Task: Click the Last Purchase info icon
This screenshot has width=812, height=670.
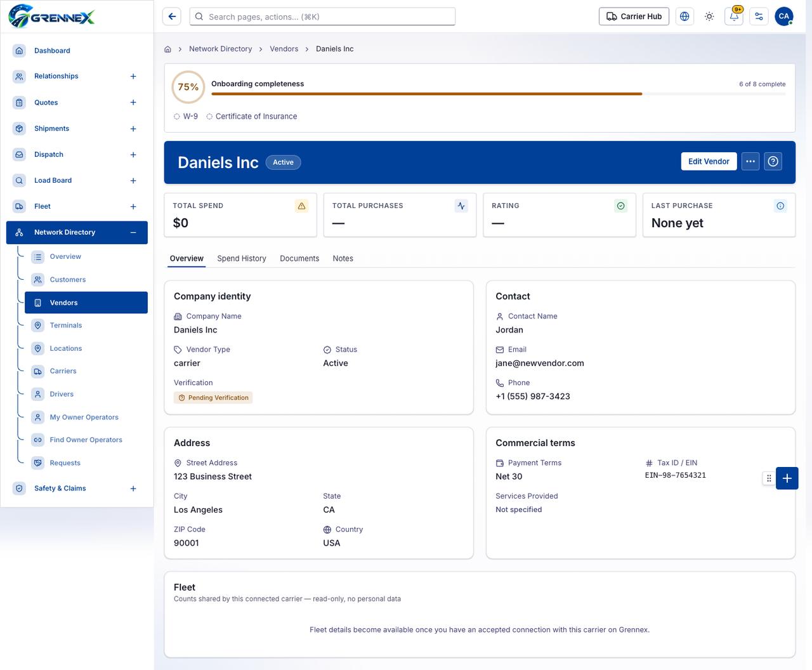Action: tap(780, 206)
